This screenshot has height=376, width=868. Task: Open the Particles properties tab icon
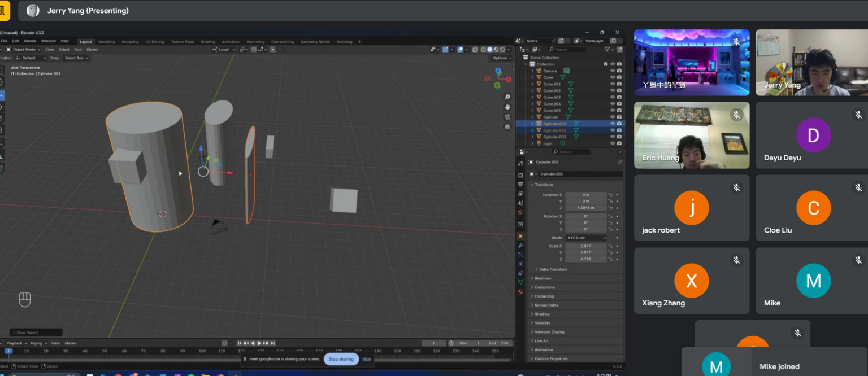point(520,255)
